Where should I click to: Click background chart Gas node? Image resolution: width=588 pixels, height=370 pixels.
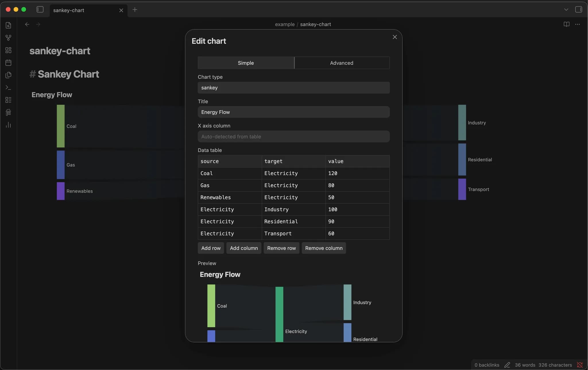pos(61,165)
